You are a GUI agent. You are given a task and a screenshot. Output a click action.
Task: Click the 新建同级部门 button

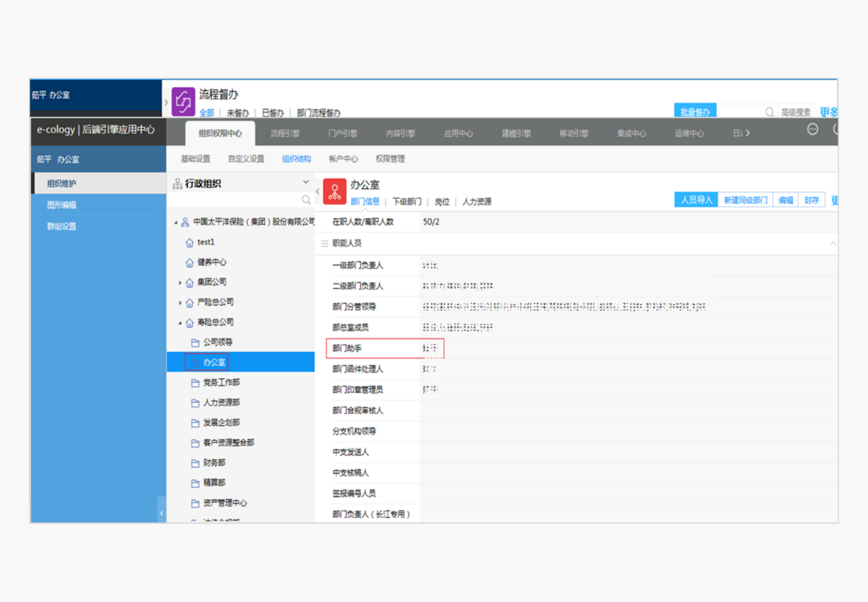(x=745, y=200)
